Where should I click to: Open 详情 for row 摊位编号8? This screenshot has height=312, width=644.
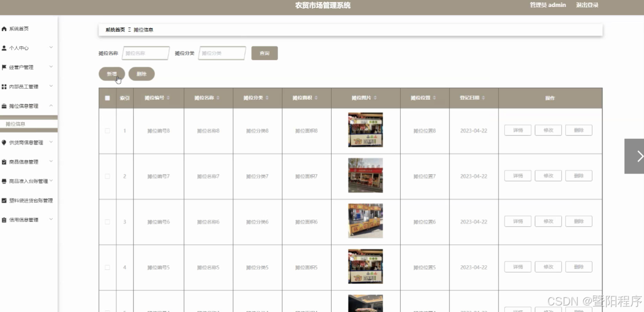click(518, 130)
